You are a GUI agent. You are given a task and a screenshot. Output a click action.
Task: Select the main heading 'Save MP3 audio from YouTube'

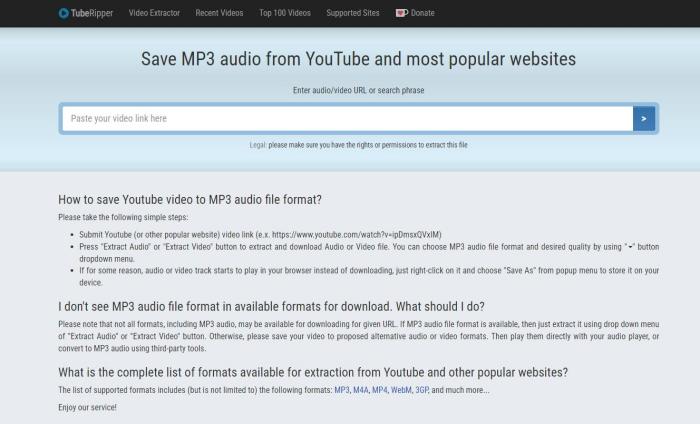coord(358,59)
